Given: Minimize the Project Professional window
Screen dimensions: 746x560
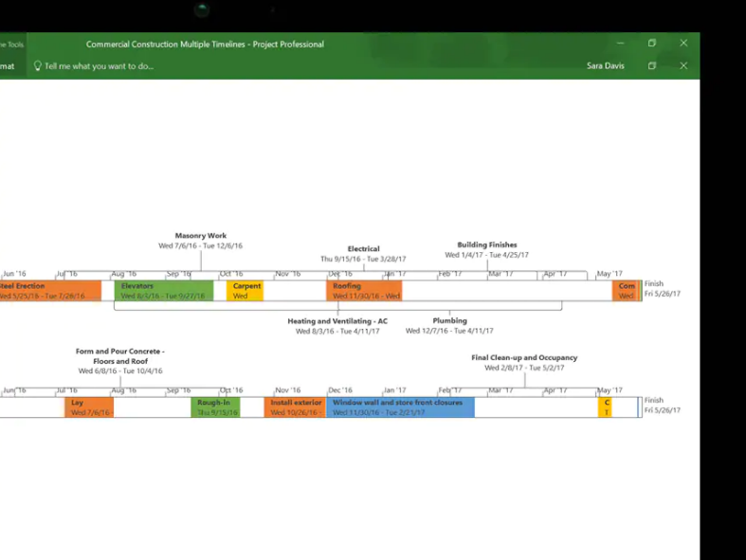Looking at the screenshot, I should click(x=620, y=44).
